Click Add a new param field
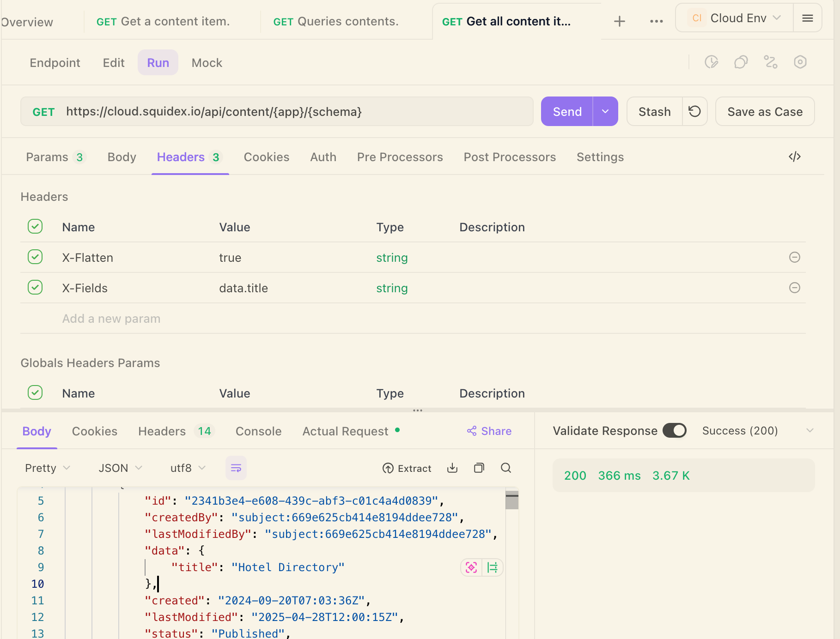 click(x=111, y=319)
